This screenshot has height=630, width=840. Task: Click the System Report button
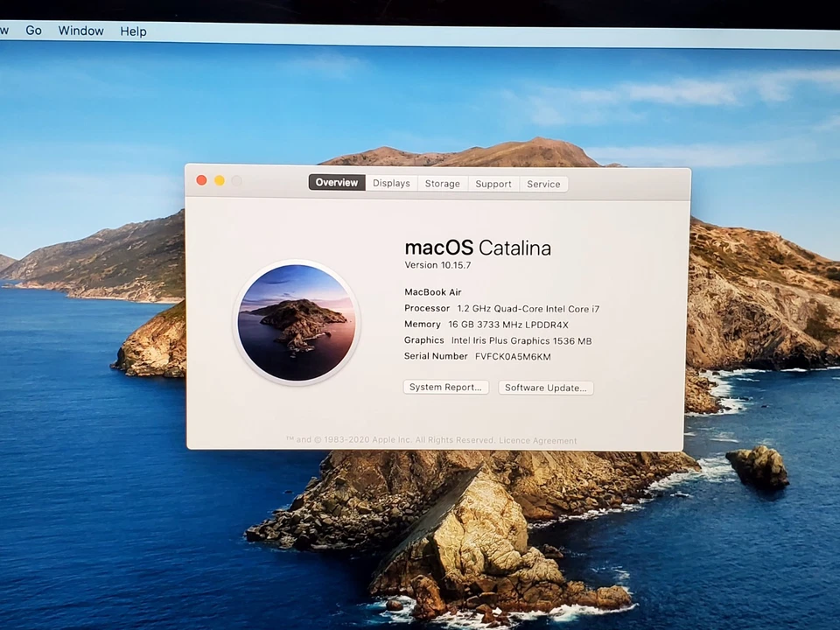coord(445,388)
